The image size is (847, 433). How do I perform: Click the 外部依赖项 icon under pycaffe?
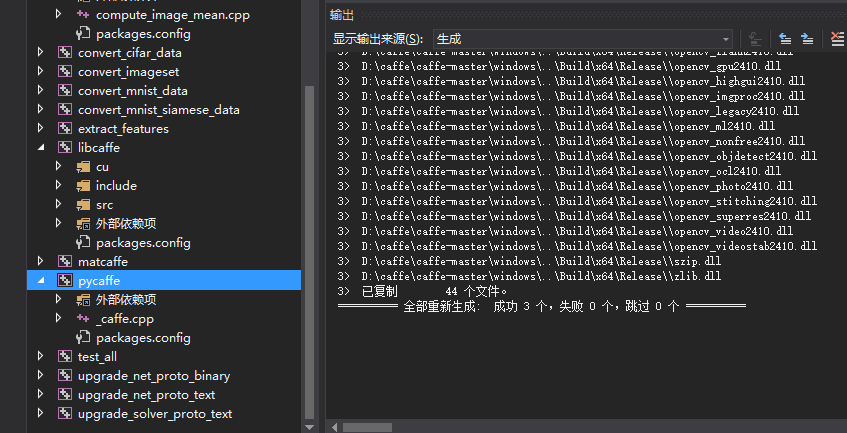(x=83, y=300)
